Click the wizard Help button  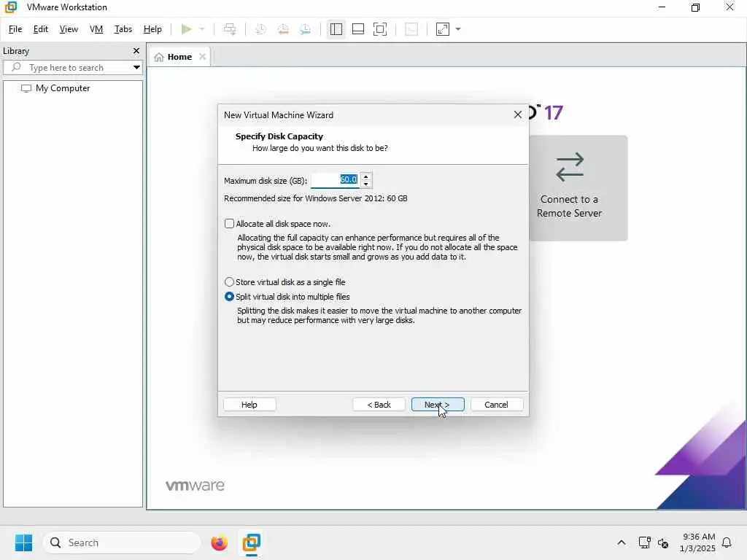click(x=249, y=404)
